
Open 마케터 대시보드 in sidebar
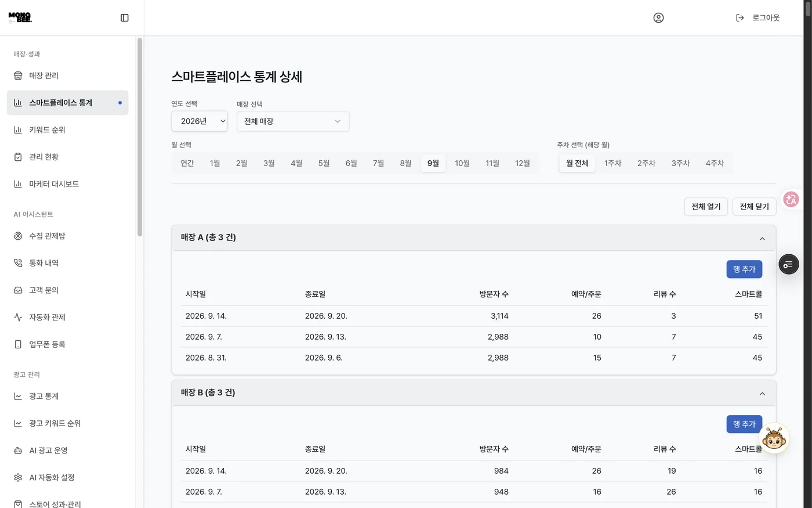[x=68, y=184]
